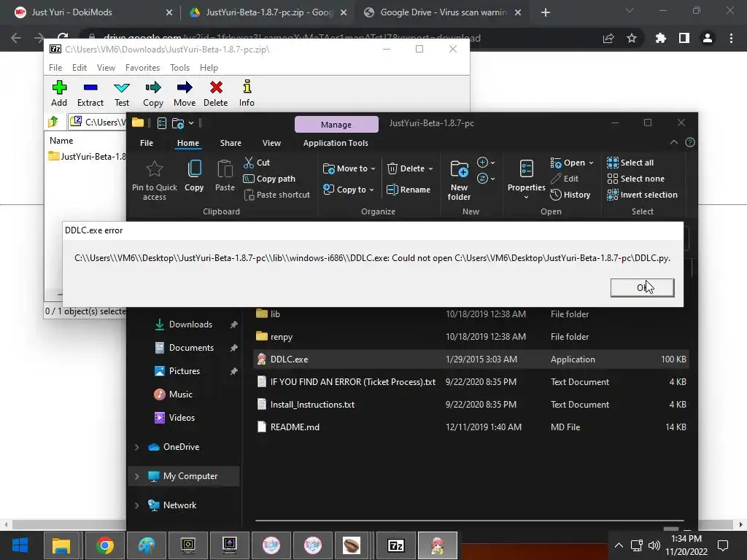Open Windows Start menu
Viewport: 747px width, 560px height.
[20, 545]
